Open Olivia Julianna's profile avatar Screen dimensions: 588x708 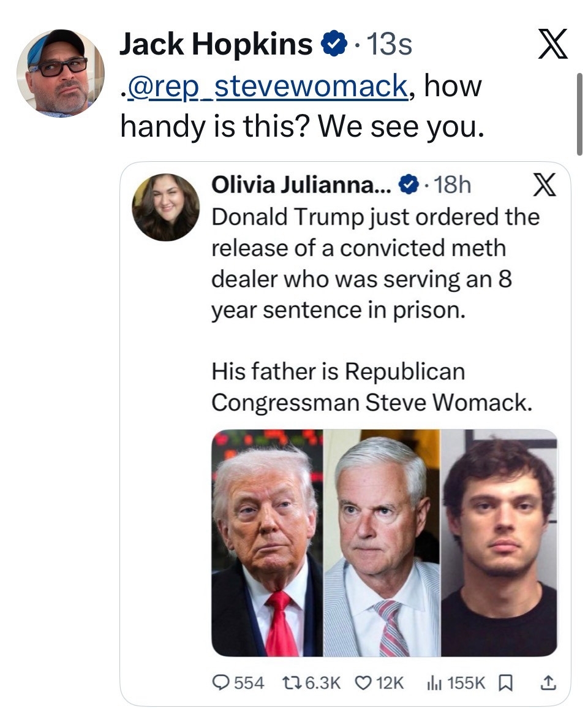tap(165, 207)
